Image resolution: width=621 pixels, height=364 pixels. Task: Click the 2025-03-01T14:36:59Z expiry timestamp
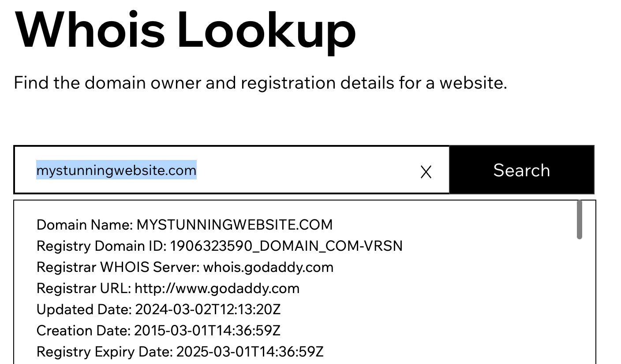coord(250,352)
